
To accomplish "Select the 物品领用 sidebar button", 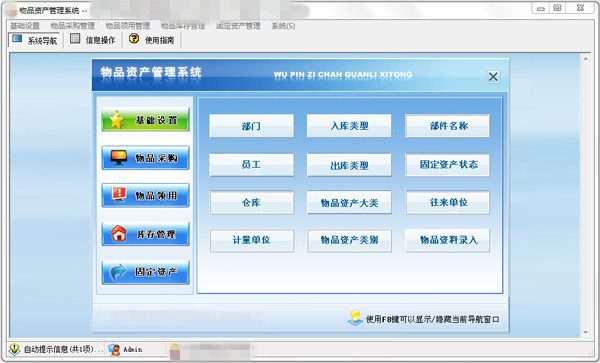I will [145, 195].
